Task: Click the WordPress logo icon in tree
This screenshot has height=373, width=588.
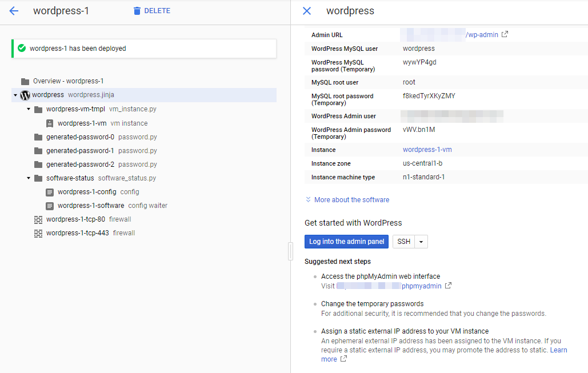Action: point(25,95)
